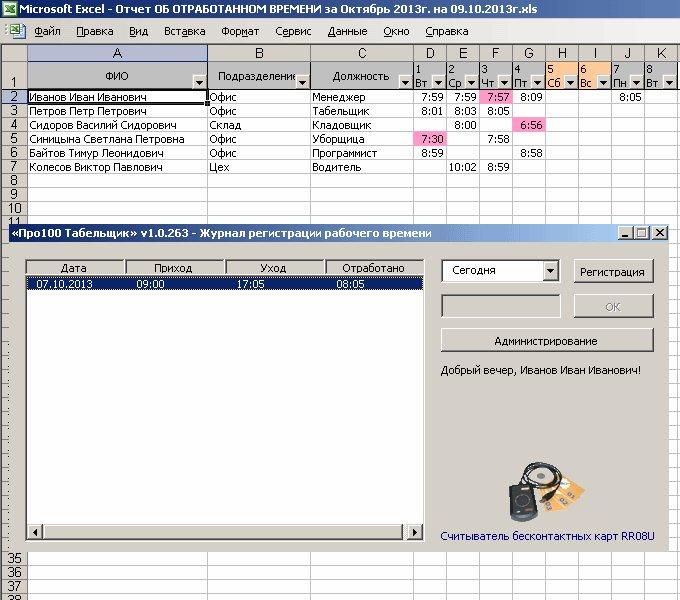Screen dimensions: 680x600
Task: Select the cell Байтов Тимур Леонидович
Action: coord(118,153)
